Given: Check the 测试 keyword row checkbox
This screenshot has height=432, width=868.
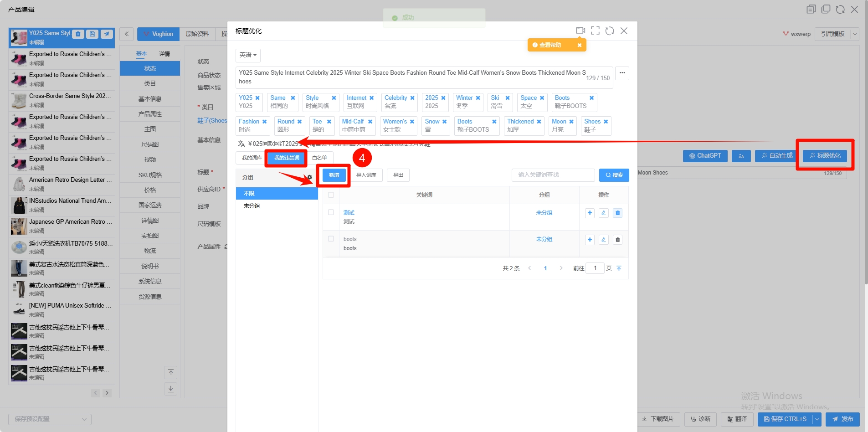Looking at the screenshot, I should pos(331,212).
